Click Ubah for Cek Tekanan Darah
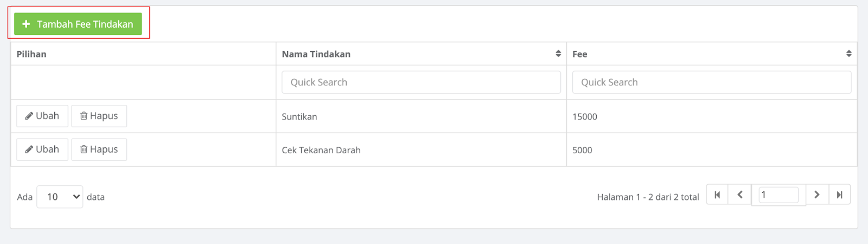Screen dimensions: 868x244 [x=42, y=149]
